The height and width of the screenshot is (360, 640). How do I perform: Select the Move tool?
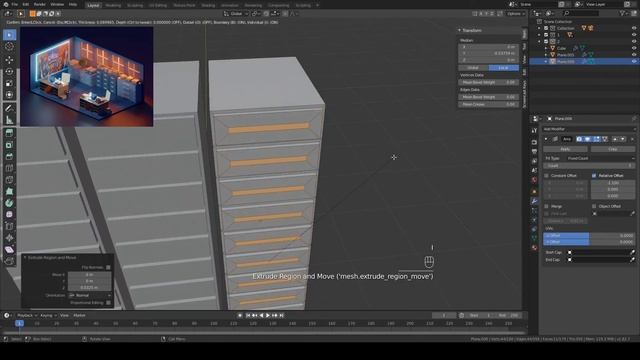coord(9,60)
